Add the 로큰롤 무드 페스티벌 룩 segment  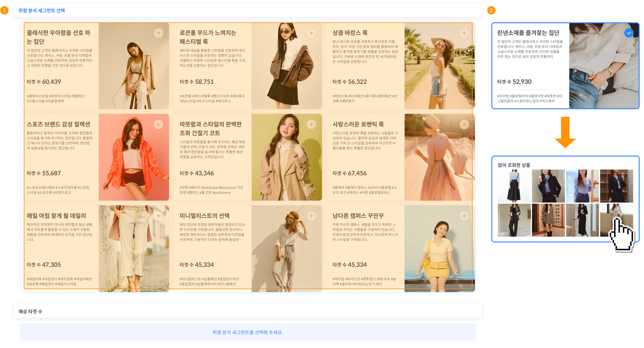(311, 33)
